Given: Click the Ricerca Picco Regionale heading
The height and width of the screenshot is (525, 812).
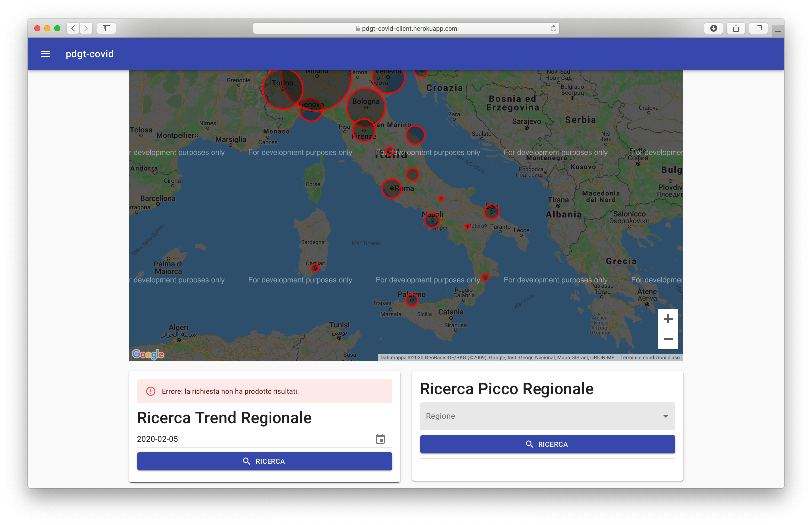Looking at the screenshot, I should tap(507, 389).
